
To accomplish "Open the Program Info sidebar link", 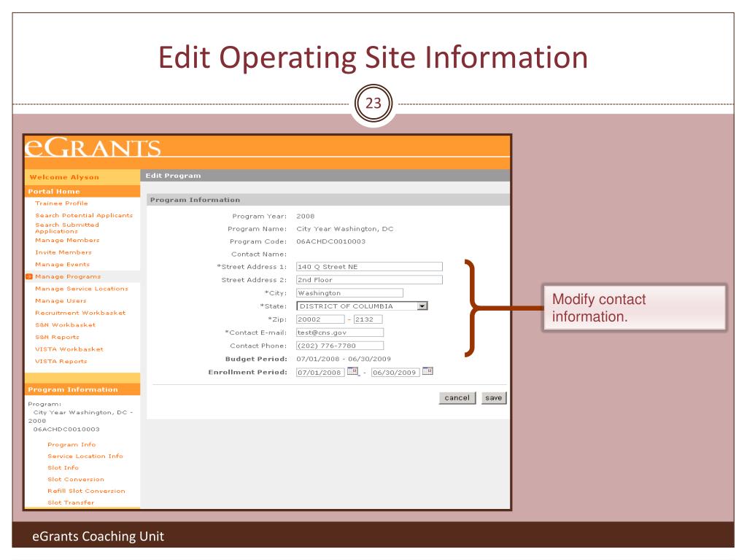I will click(x=71, y=444).
